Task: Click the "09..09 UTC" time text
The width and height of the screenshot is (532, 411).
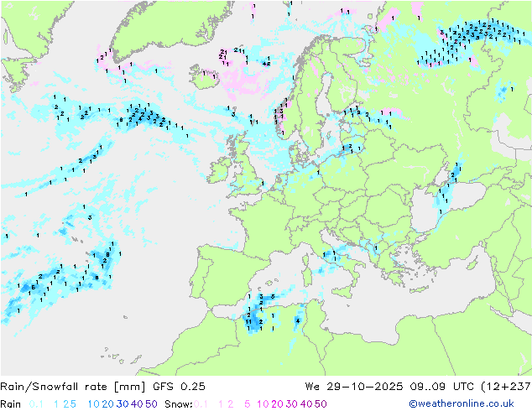Action: tap(441, 387)
